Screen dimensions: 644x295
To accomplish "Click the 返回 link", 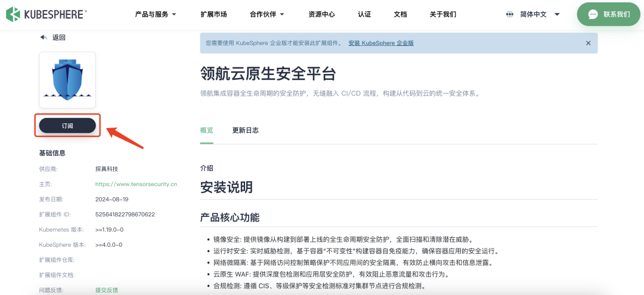I will point(58,38).
